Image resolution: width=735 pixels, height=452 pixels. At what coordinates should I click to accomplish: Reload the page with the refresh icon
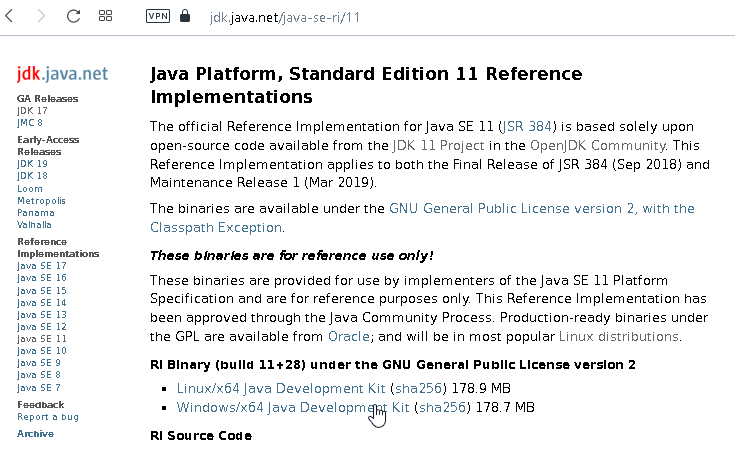[73, 16]
